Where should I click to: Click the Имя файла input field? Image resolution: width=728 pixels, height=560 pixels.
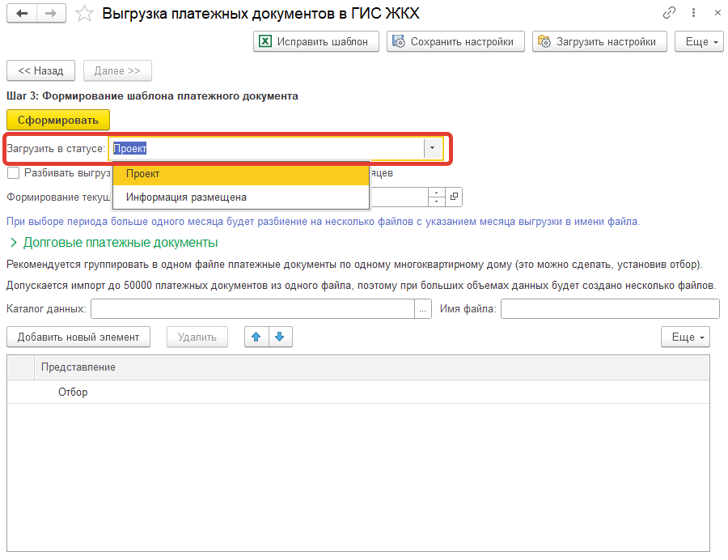pyautogui.click(x=610, y=308)
